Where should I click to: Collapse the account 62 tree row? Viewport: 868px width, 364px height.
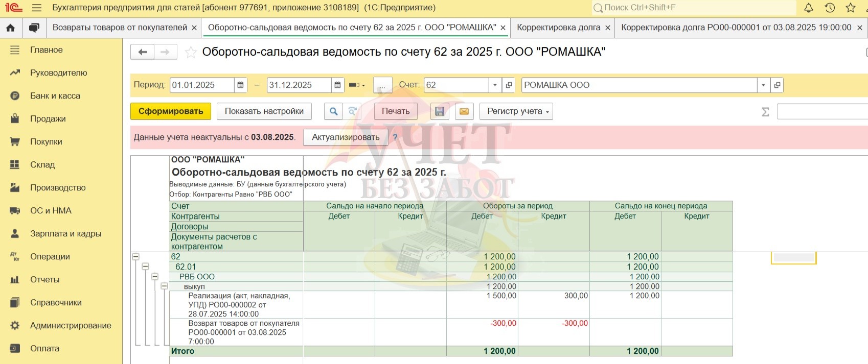tap(136, 257)
